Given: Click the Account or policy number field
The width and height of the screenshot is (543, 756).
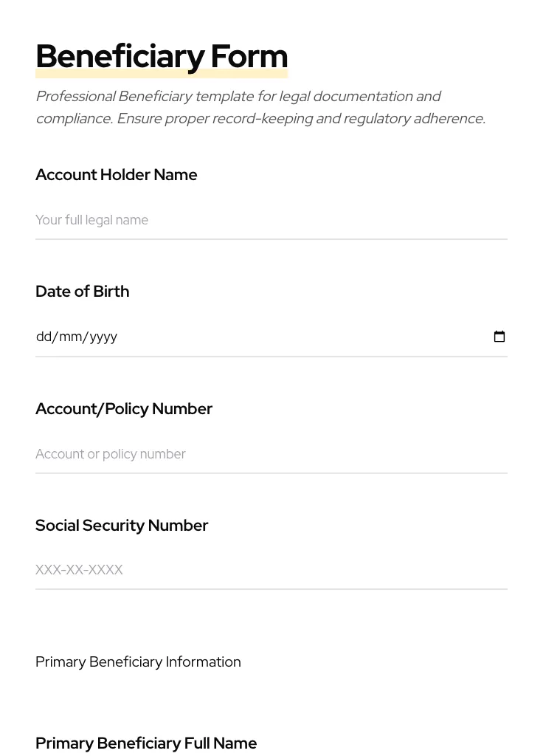Looking at the screenshot, I should [x=221, y=454].
